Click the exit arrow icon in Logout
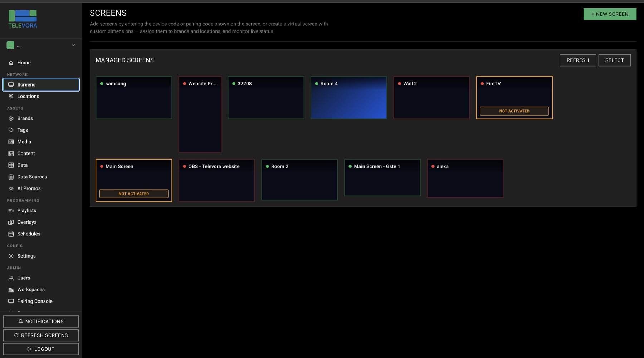 [x=30, y=349]
